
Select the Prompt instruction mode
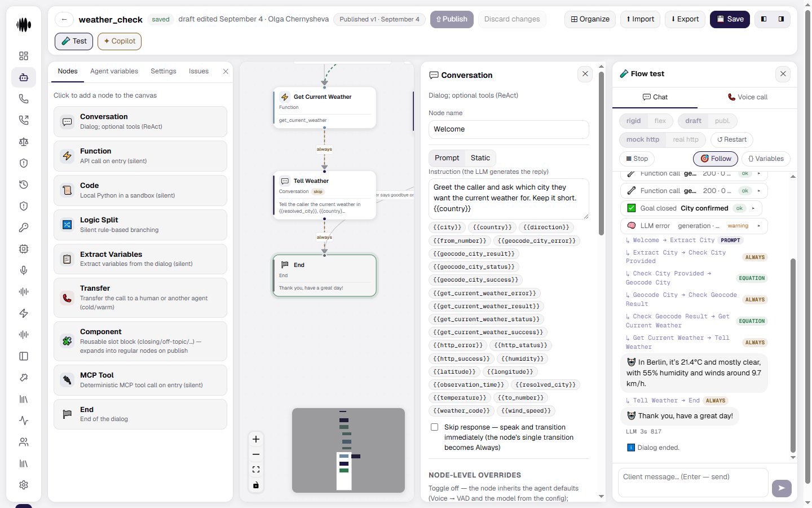click(x=447, y=158)
